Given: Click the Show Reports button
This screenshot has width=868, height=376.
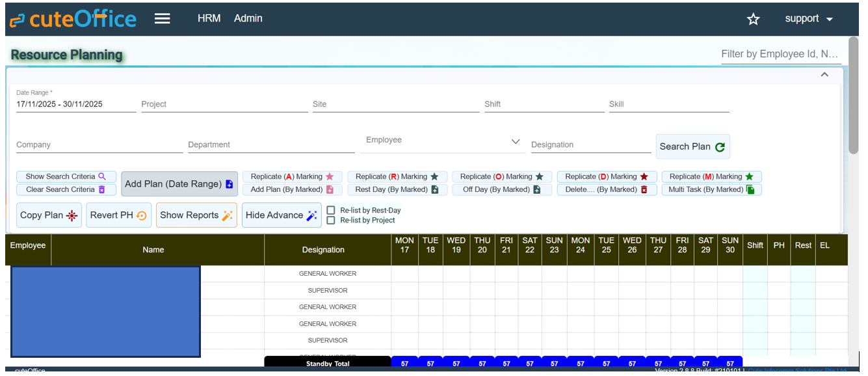Looking at the screenshot, I should [x=196, y=215].
